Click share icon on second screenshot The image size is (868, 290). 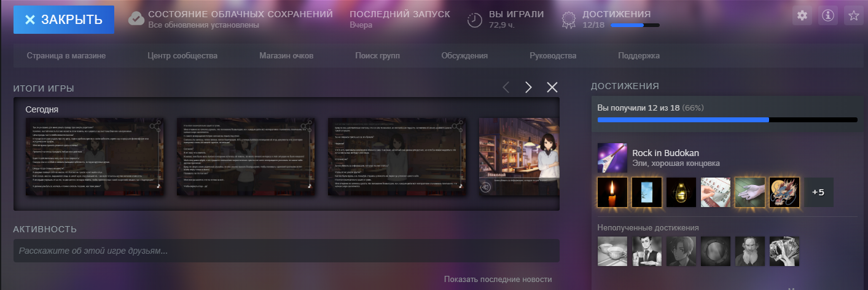[307, 127]
